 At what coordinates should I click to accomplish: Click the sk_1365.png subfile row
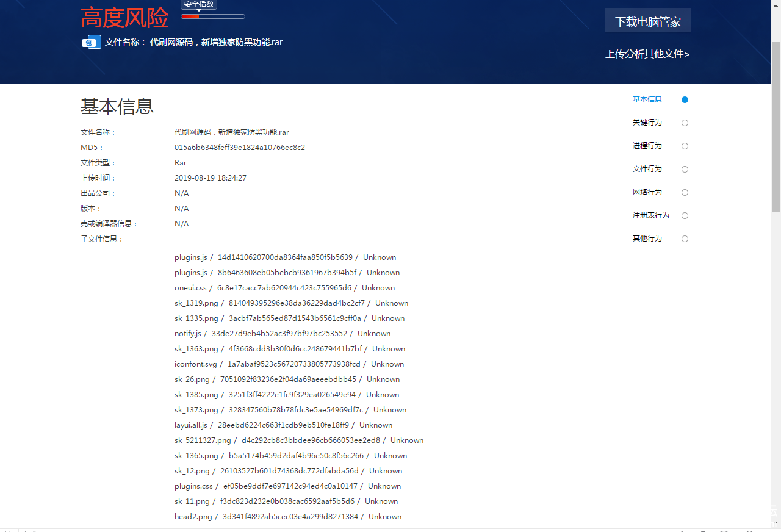291,456
